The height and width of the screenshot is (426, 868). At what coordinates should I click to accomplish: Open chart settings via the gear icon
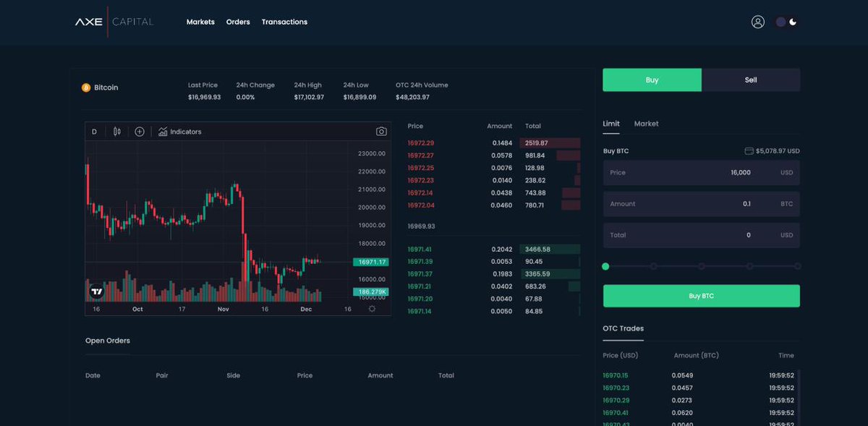point(372,307)
